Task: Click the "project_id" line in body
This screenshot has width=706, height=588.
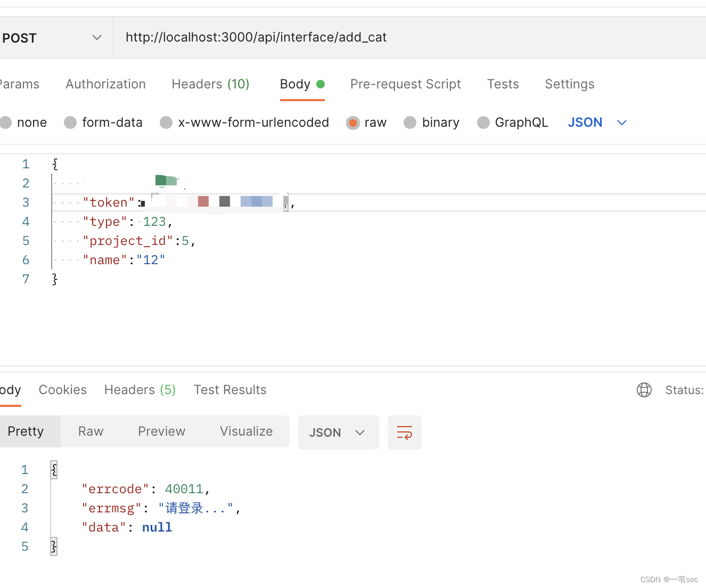Action: tap(139, 241)
